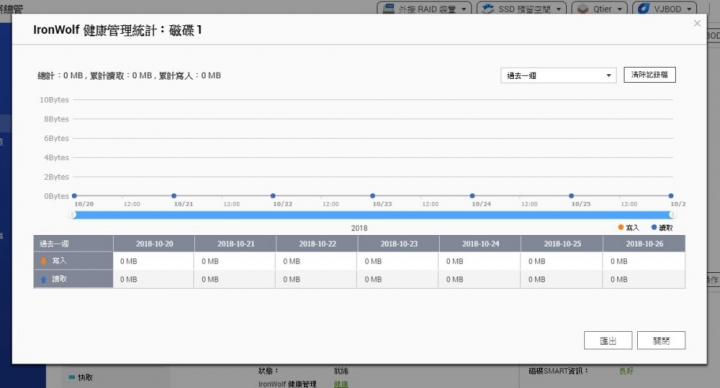Click the 2018-10-26 column header
Viewport: 720px width, 388px height.
click(644, 244)
